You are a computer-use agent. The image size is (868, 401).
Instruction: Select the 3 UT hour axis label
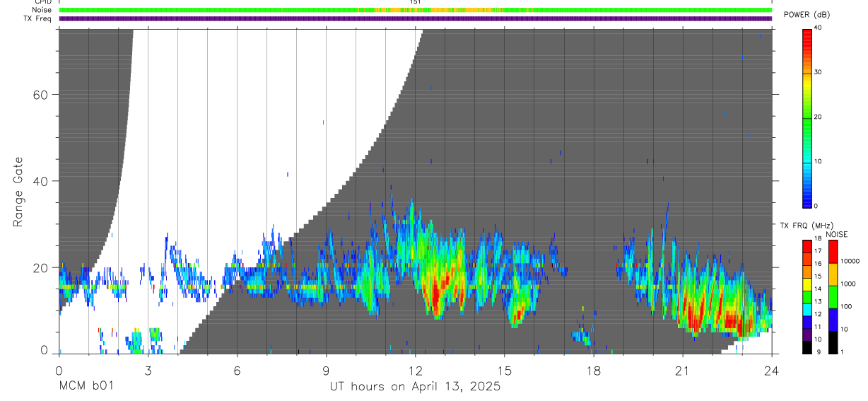click(148, 371)
